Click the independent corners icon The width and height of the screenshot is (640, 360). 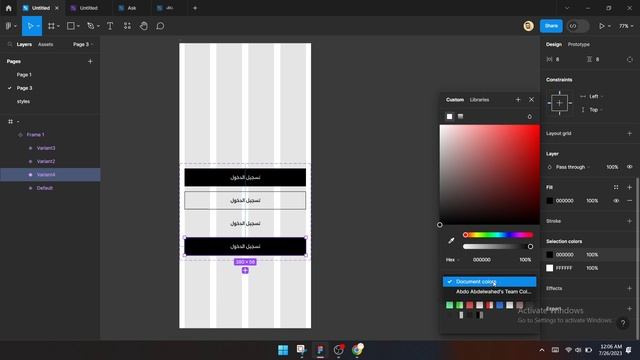630,60
